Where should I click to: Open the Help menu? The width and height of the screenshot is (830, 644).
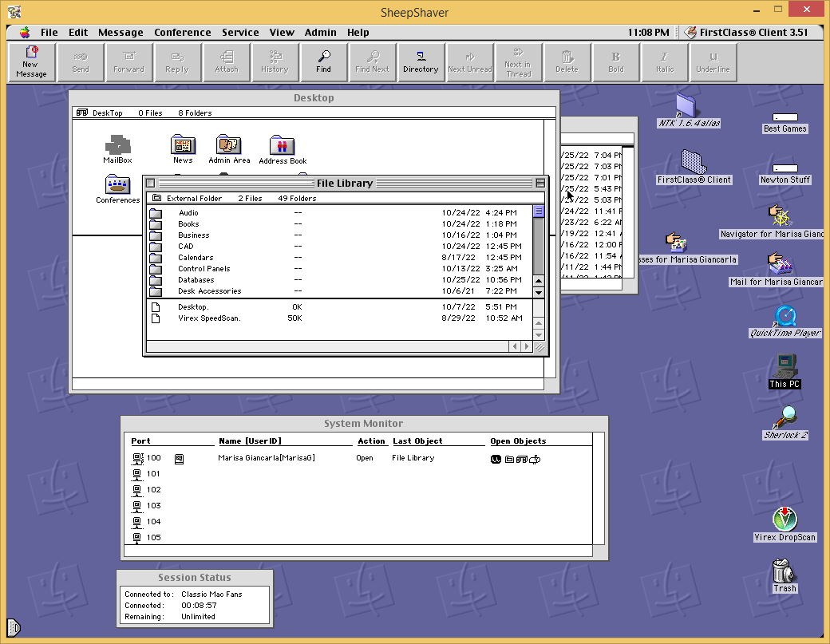[358, 32]
